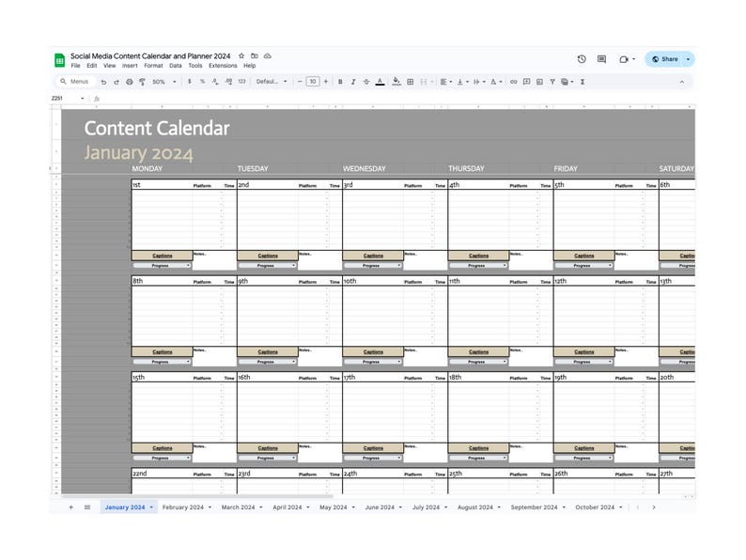Toggle italic formatting
Screen dimensions: 746x560
click(353, 82)
